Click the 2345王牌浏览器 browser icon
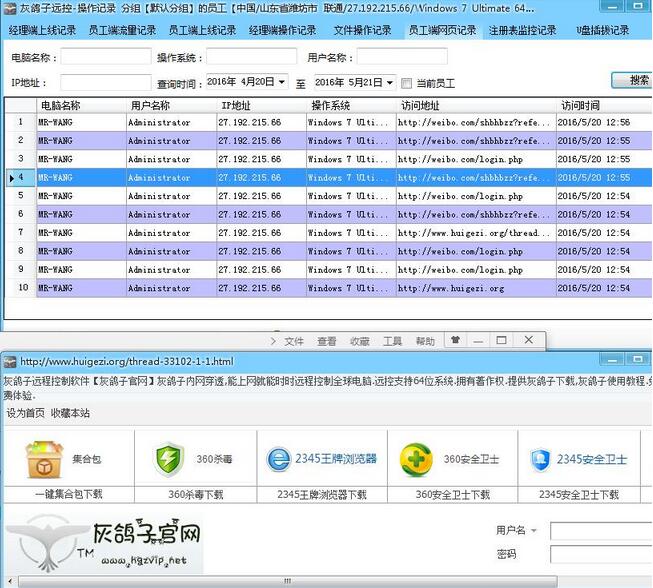 click(x=276, y=459)
